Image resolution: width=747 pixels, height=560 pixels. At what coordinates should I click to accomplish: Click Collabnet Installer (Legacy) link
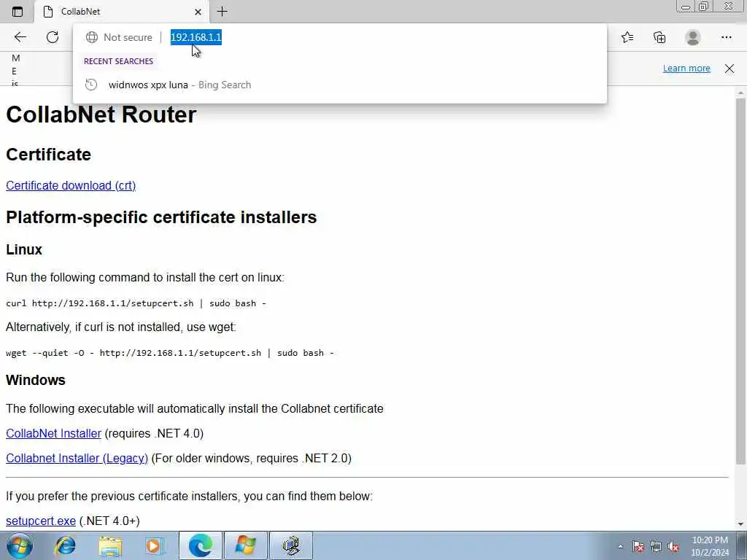pos(77,458)
